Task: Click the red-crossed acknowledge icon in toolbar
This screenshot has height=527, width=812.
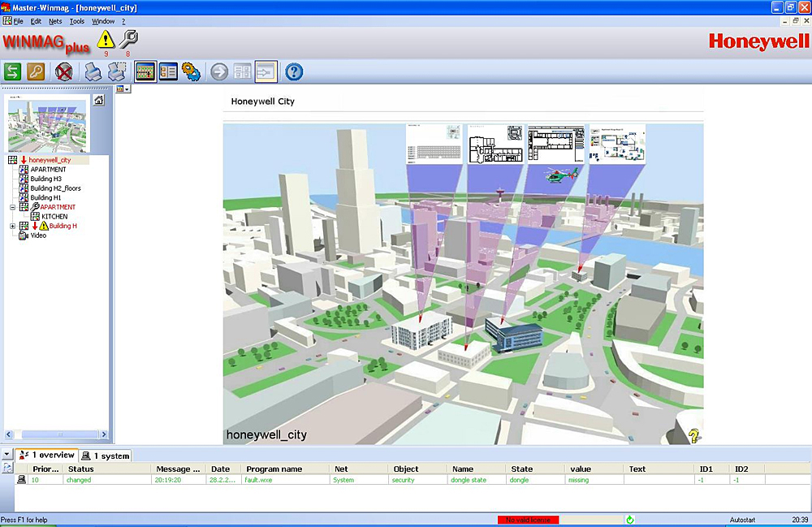Action: (x=64, y=71)
